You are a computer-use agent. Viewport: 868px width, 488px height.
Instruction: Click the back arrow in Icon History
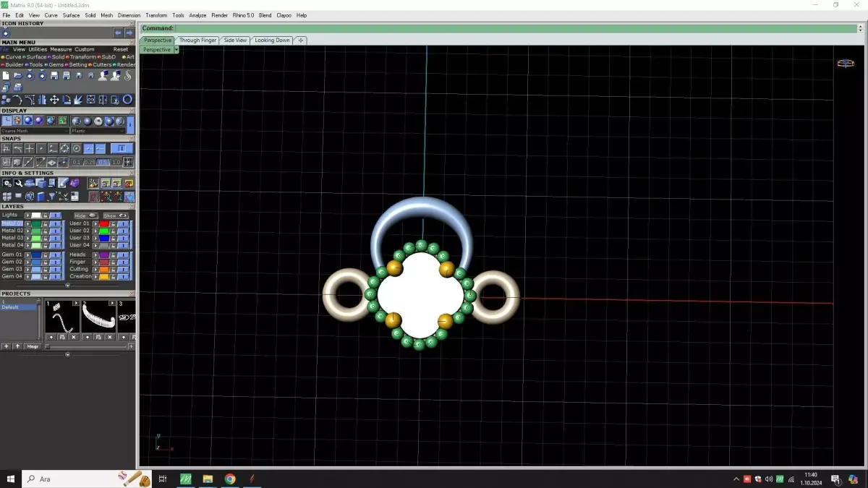click(118, 33)
